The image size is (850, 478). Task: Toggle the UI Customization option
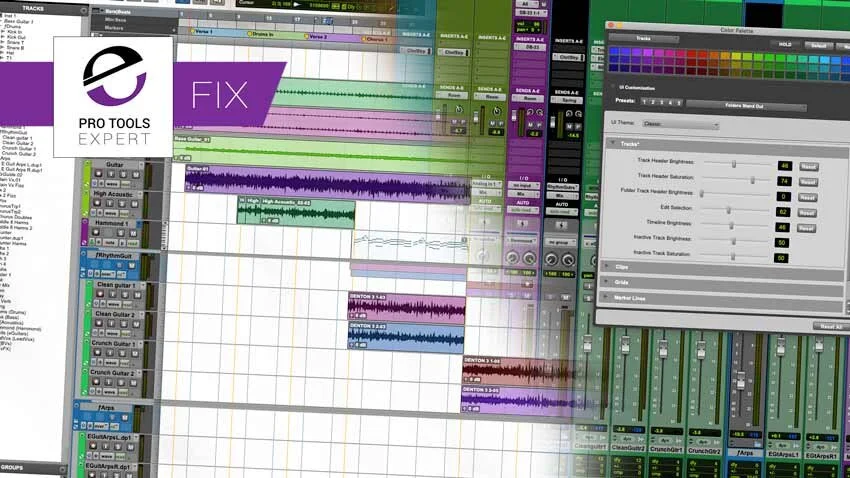click(x=614, y=86)
